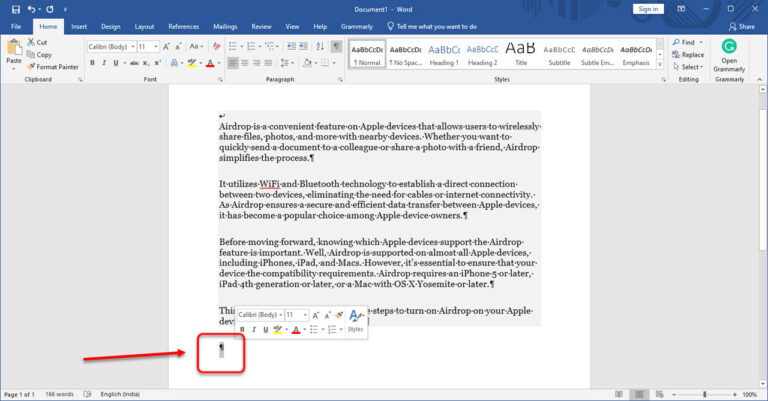Decrease paragraph indent

[291, 47]
